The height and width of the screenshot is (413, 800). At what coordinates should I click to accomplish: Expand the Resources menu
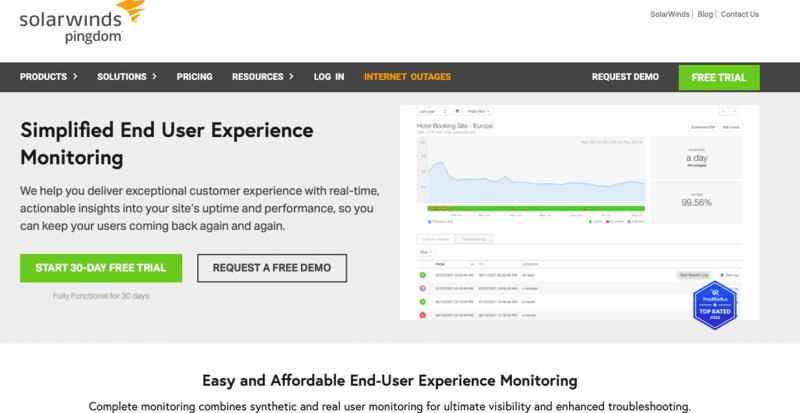point(263,77)
